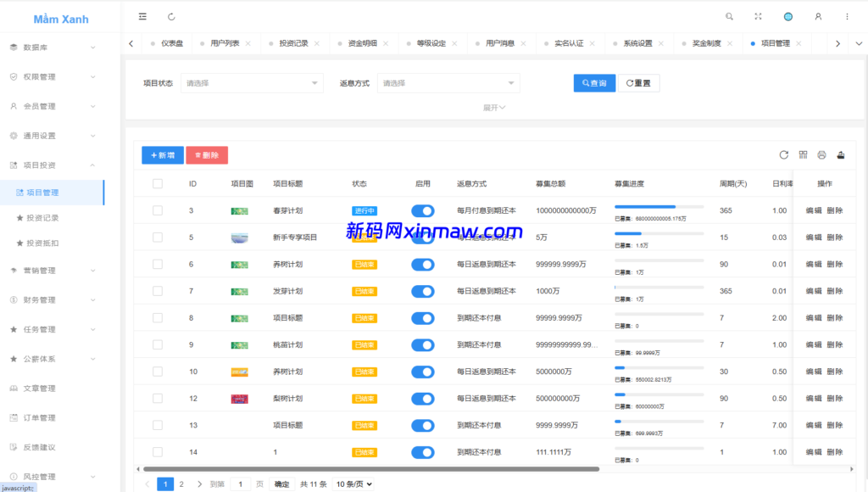
Task: Click thumbnail image of 新手专享项目
Action: coord(239,238)
